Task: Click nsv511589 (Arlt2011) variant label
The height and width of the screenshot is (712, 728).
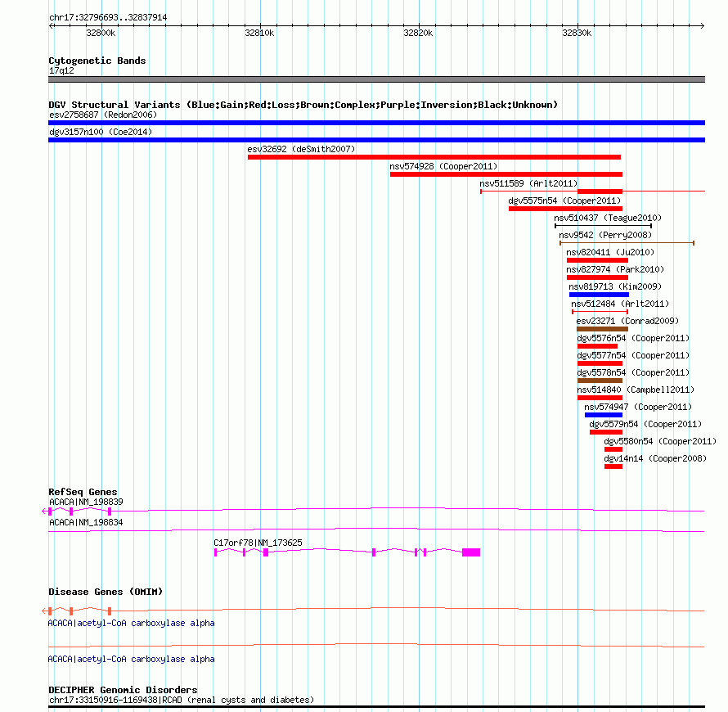Action: (x=528, y=183)
